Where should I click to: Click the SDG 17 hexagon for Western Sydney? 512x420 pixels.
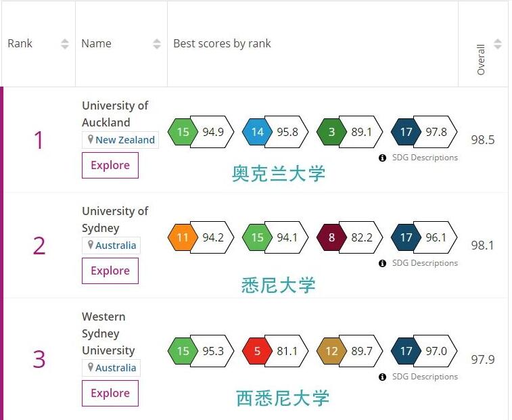[406, 352]
